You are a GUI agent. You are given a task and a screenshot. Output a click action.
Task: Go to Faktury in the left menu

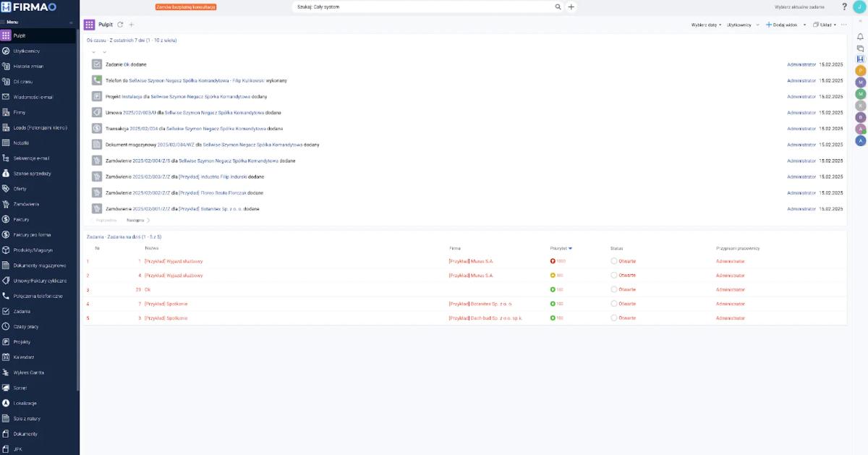click(38, 219)
